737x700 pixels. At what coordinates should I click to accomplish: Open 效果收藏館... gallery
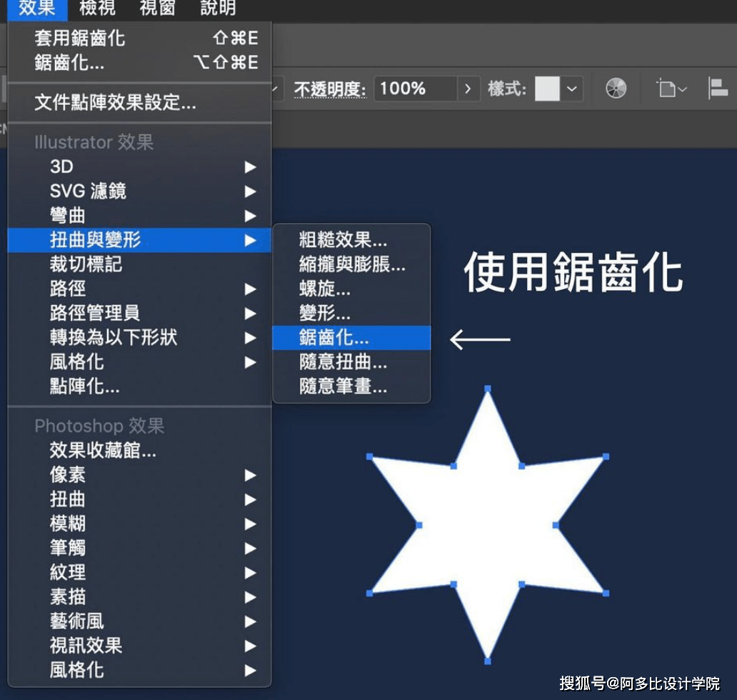tap(139, 451)
